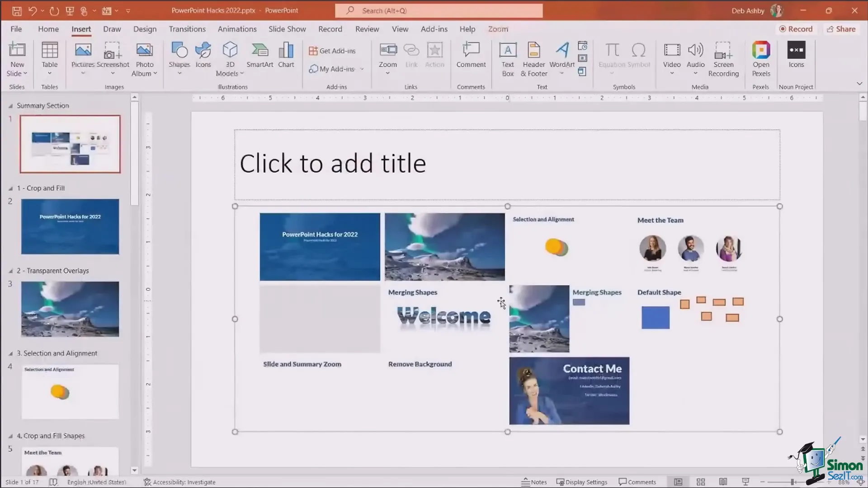Viewport: 868px width, 488px height.
Task: Insert Audio
Action: tap(696, 59)
